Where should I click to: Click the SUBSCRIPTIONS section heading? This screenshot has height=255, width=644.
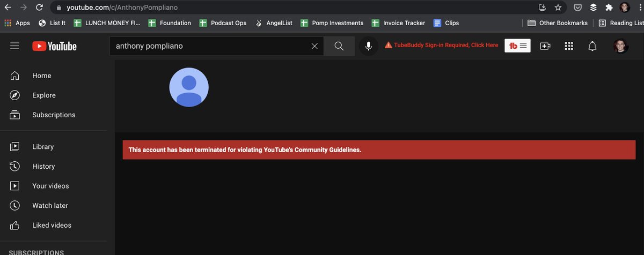pyautogui.click(x=36, y=252)
